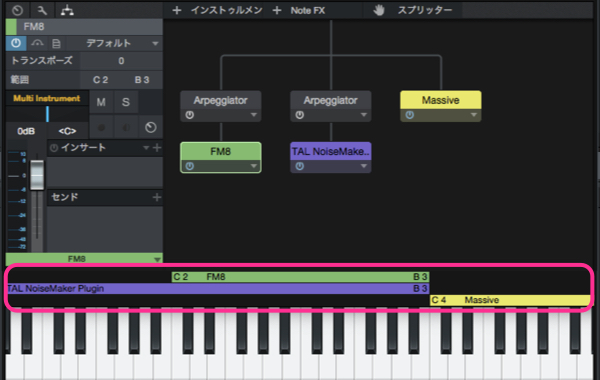600x380 pixels.
Task: Click the トランスポーズ value field showing 0
Action: [121, 61]
